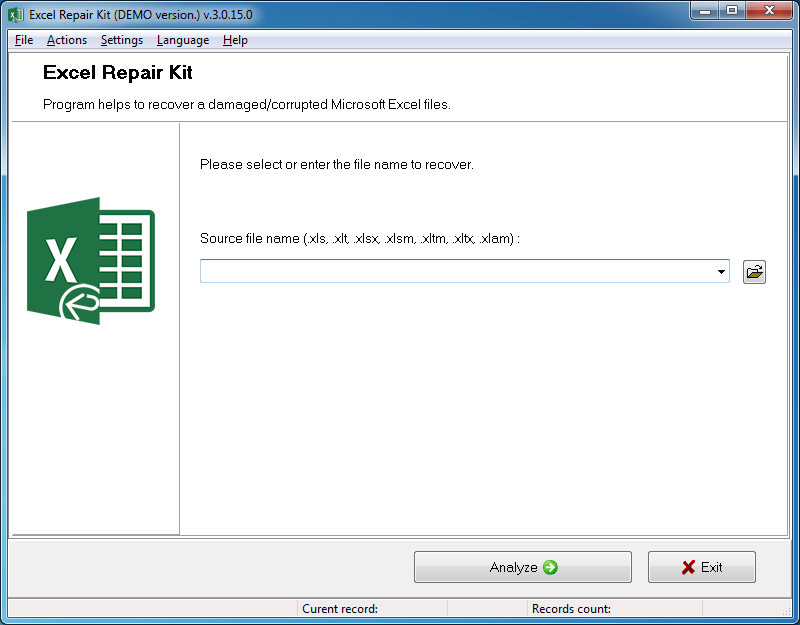Click the window resize grip in status bar
Screen dimensions: 800x625
tap(787, 610)
